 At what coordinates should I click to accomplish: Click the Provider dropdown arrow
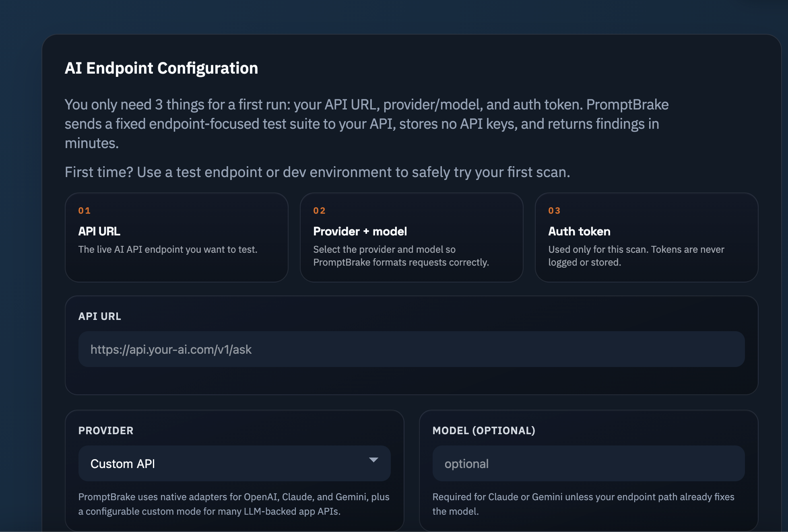(x=373, y=460)
